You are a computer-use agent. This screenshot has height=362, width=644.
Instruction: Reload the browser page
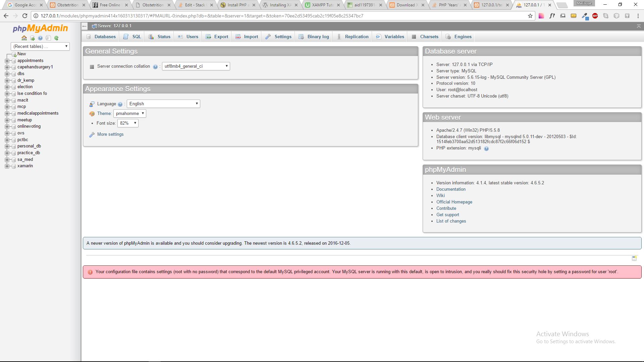pos(24,16)
